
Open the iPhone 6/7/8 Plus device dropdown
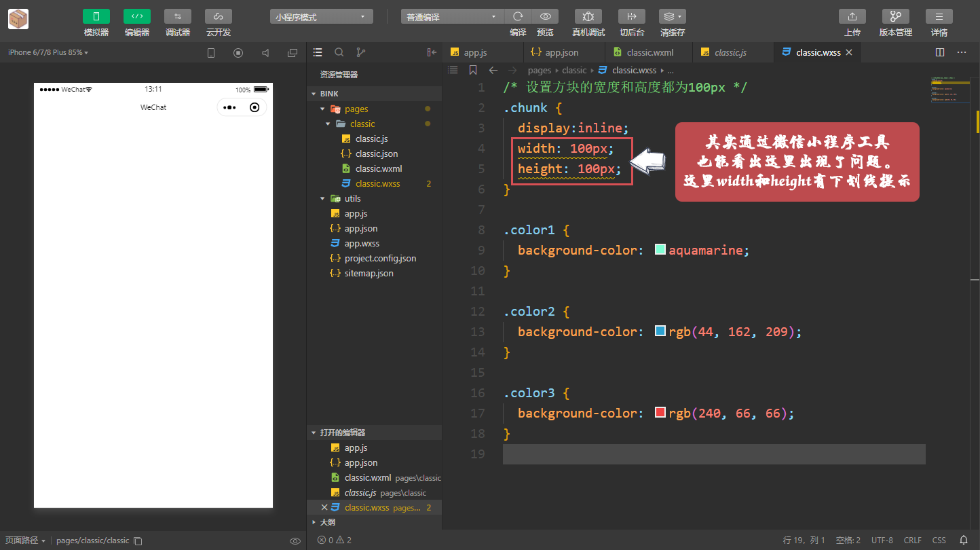point(48,52)
